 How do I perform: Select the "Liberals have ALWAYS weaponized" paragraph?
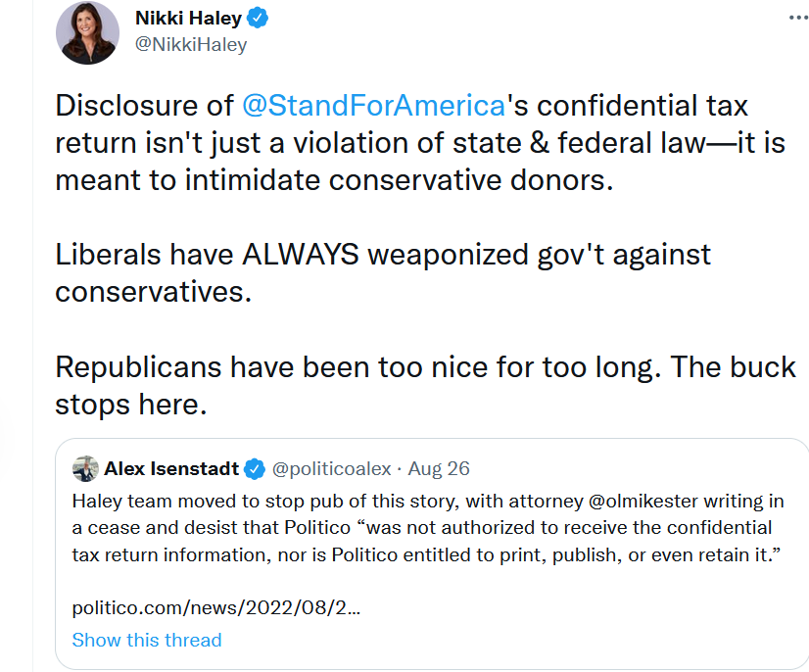pyautogui.click(x=382, y=256)
